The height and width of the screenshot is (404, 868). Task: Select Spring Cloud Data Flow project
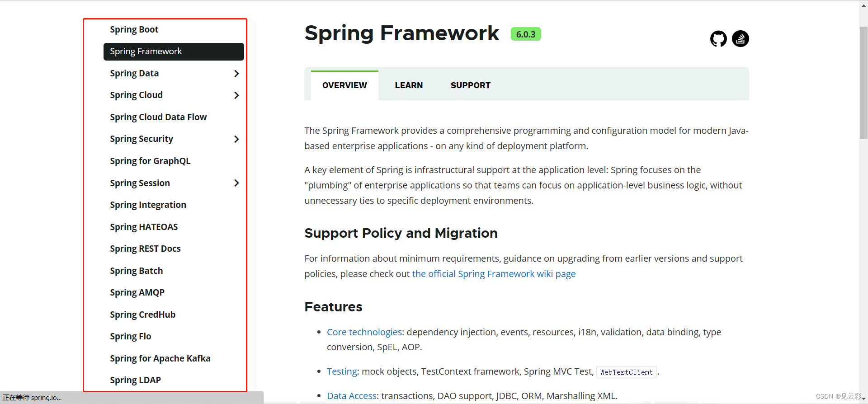point(158,117)
